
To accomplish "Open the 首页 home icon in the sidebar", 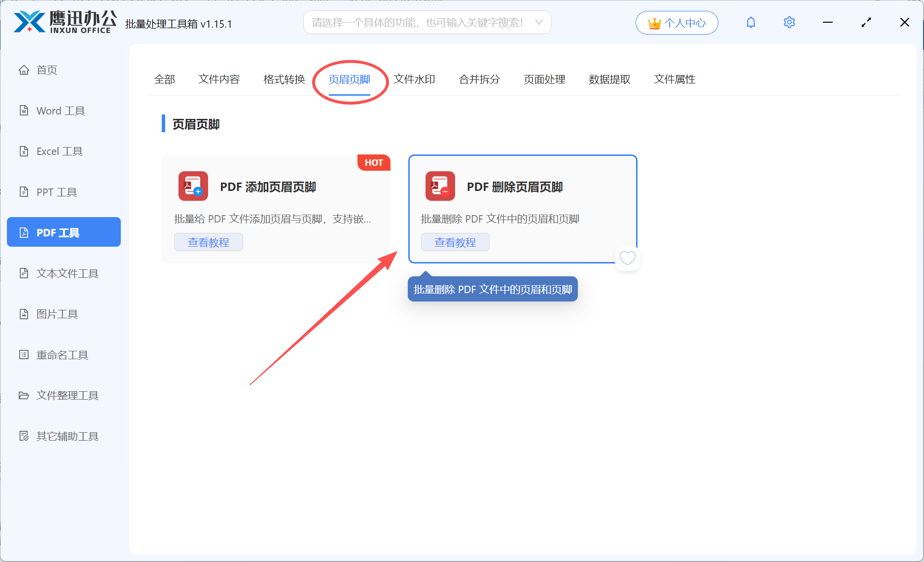I will [24, 70].
